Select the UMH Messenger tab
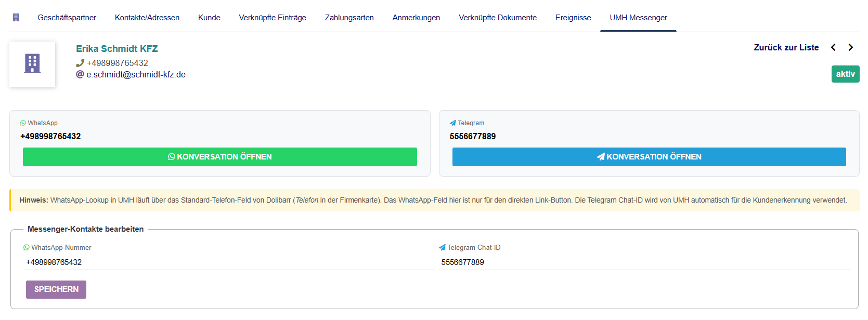This screenshot has height=320, width=868. click(638, 18)
